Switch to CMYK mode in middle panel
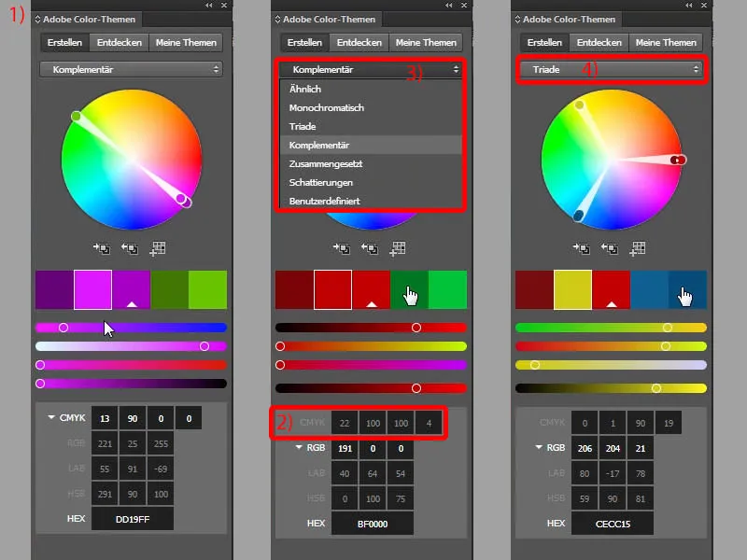 pyautogui.click(x=313, y=423)
